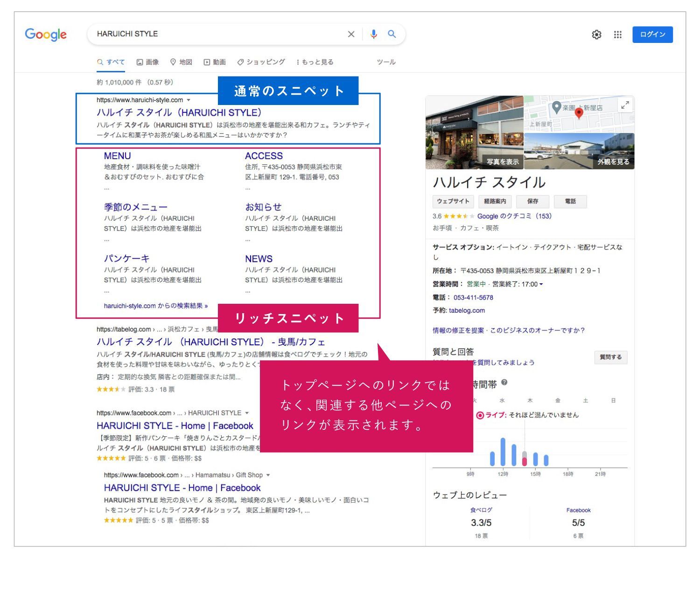Select 金 in the busy-hours day row
This screenshot has width=700, height=595.
(x=558, y=400)
